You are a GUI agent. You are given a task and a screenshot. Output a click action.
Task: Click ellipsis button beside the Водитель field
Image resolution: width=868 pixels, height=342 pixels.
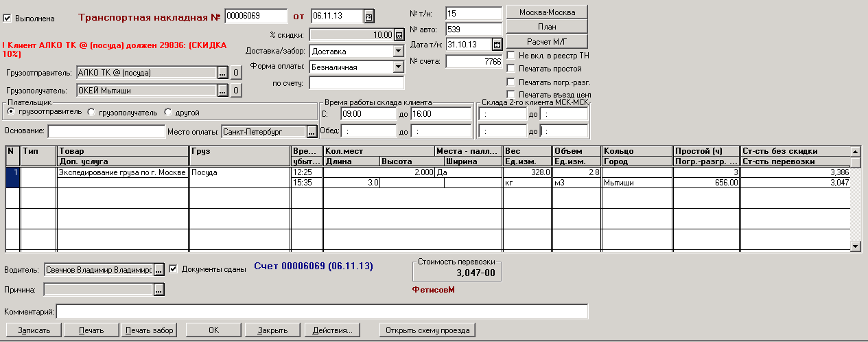159,270
